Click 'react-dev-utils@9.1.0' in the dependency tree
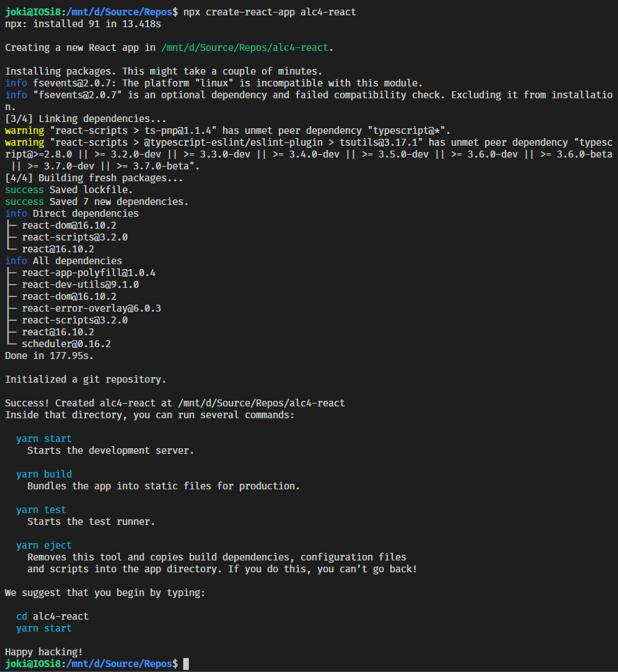 [x=80, y=284]
